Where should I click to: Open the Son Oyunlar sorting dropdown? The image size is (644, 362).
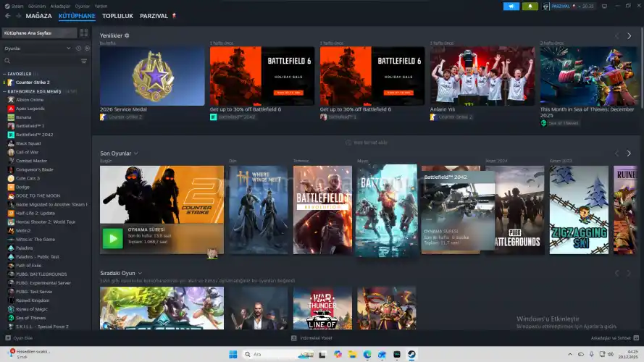135,153
